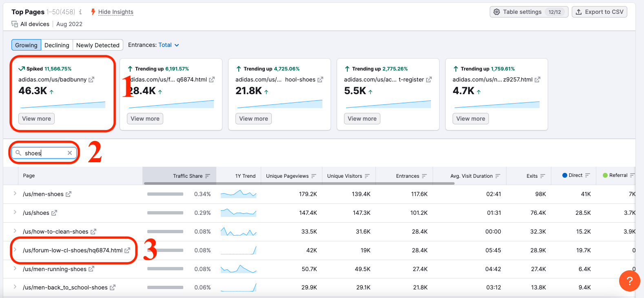Open Table settings
Screen dimensions: 644x298
(x=529, y=12)
